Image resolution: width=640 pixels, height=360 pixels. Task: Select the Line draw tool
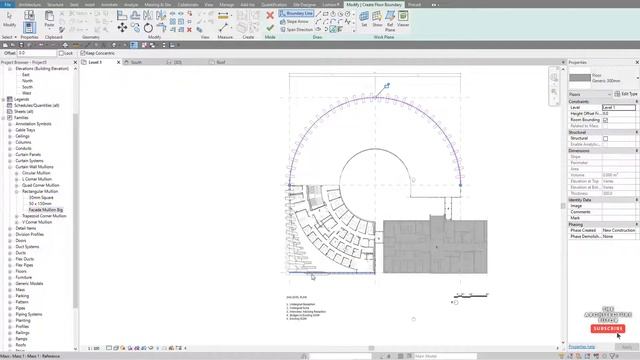point(318,14)
